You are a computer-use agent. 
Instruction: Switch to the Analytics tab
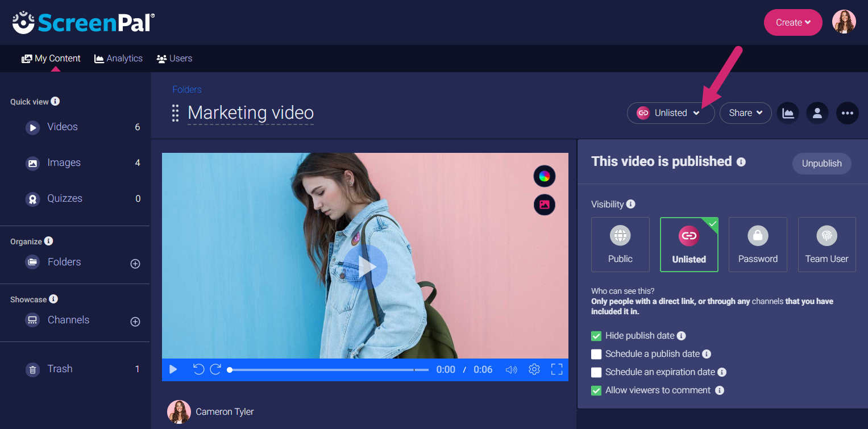click(118, 58)
